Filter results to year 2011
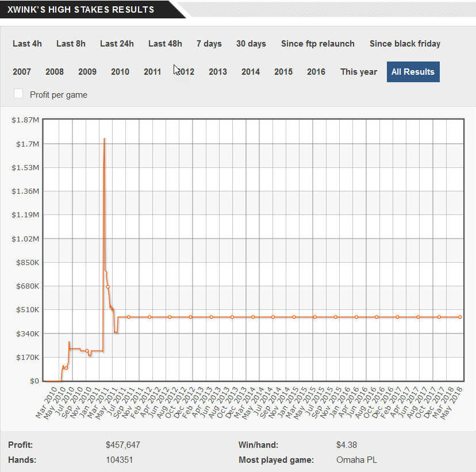The height and width of the screenshot is (472, 476). [x=152, y=72]
